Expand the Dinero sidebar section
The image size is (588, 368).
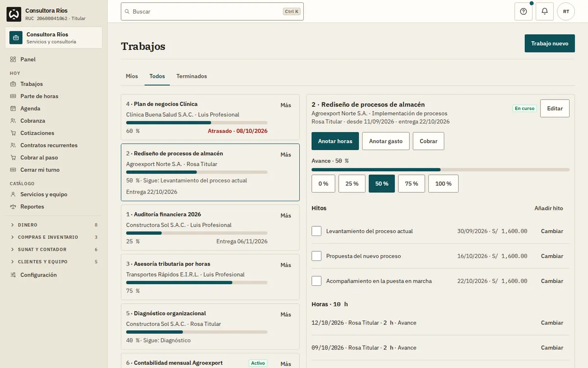(53, 225)
